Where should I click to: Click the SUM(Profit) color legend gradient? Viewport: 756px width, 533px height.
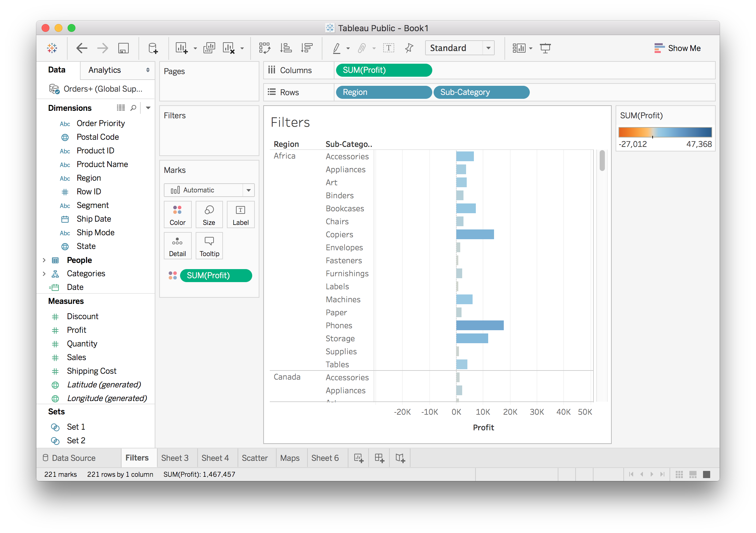click(x=665, y=132)
